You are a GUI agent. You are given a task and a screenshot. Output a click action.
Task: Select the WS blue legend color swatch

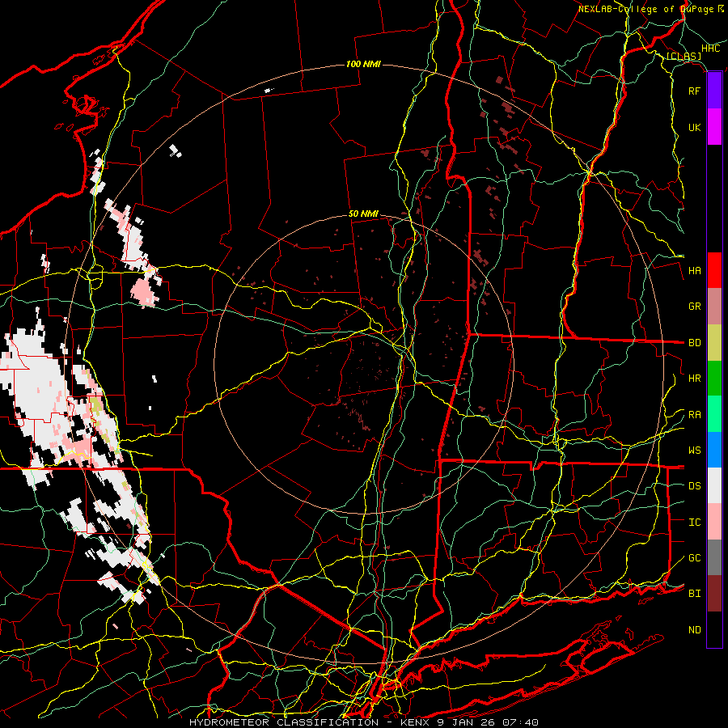(714, 450)
